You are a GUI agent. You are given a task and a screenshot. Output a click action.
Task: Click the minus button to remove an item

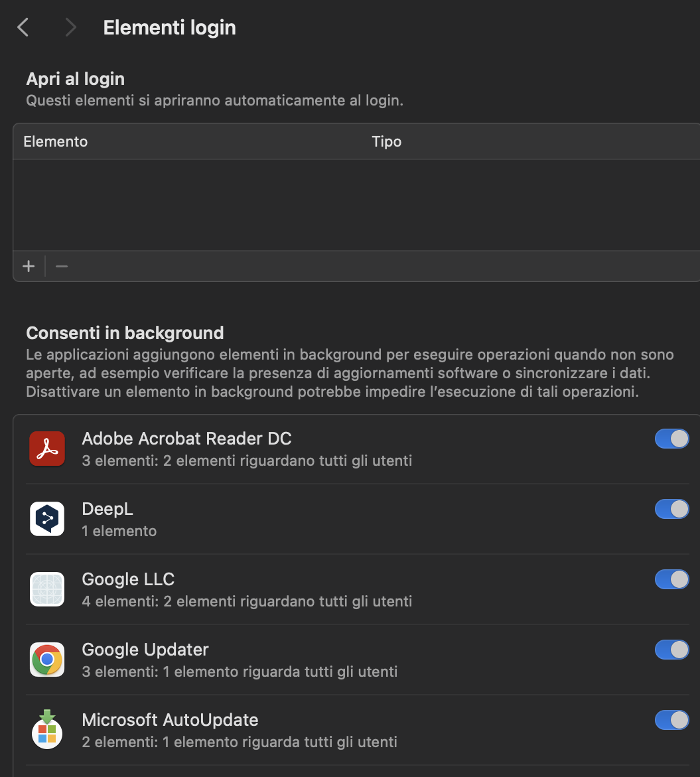61,266
